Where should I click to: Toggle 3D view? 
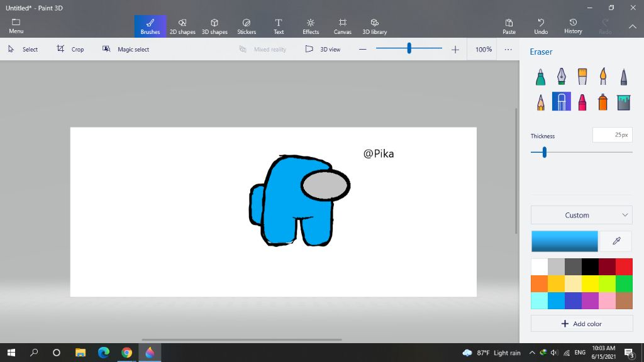[x=323, y=49]
